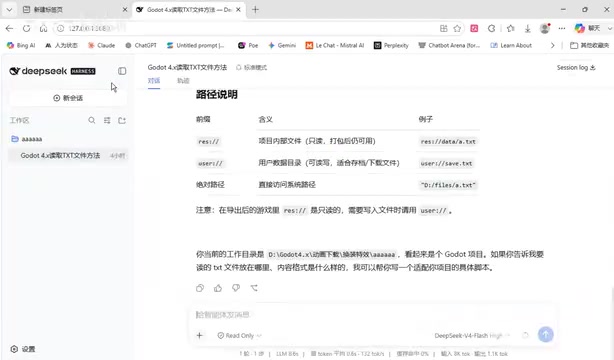Viewport: 614px width, 360px height.
Task: Download the Session log
Action: tap(576, 67)
